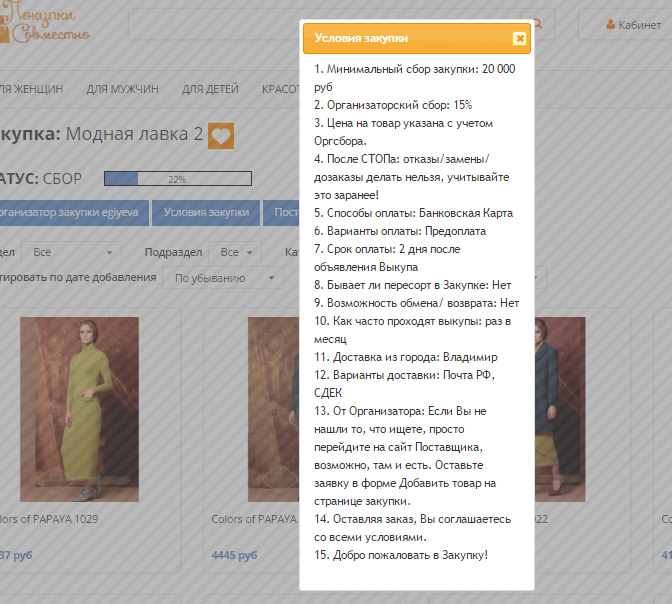Open the blue coat product thumbnail
Image resolution: width=672 pixels, height=604 pixels.
click(x=560, y=409)
